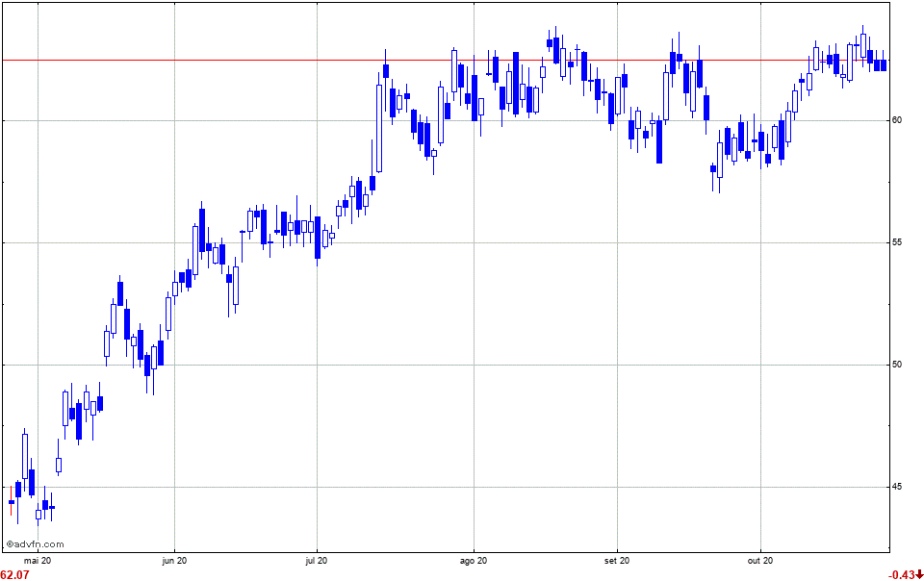The width and height of the screenshot is (924, 581).
Task: Click the 'out 20' date label
Action: (760, 561)
